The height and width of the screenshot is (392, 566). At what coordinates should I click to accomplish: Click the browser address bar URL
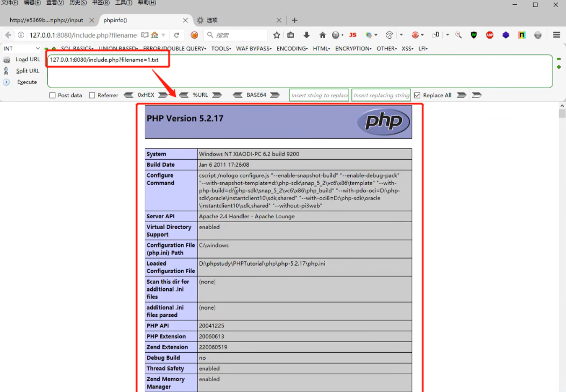coord(84,35)
